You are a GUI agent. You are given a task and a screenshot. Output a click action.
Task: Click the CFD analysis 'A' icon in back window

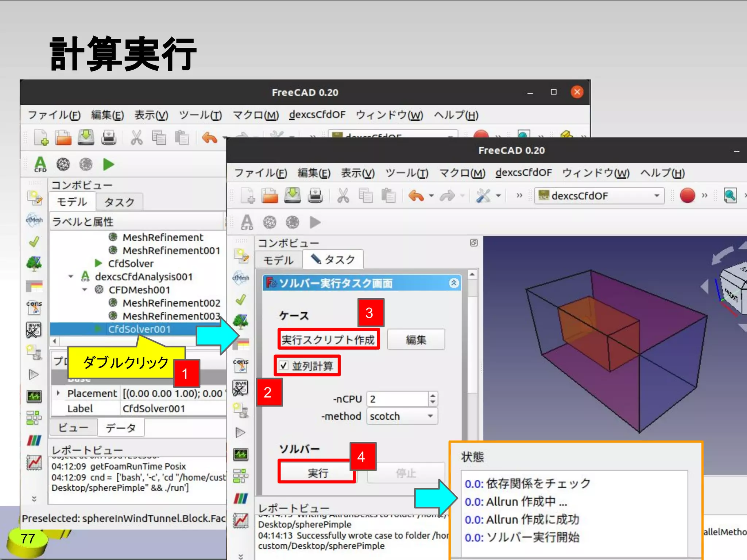point(40,164)
